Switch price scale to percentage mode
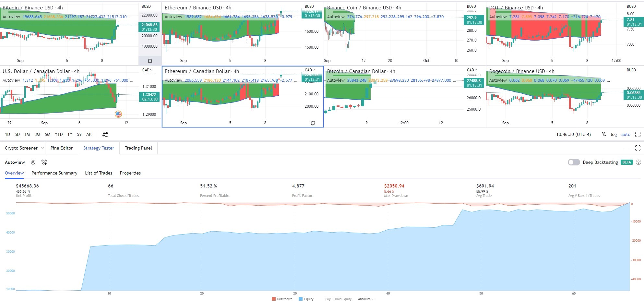Image resolution: width=644 pixels, height=302 pixels. (603, 134)
